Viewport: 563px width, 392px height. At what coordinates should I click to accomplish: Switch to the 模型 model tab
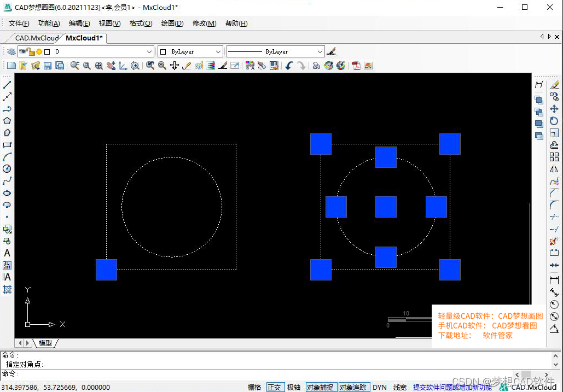[45, 343]
